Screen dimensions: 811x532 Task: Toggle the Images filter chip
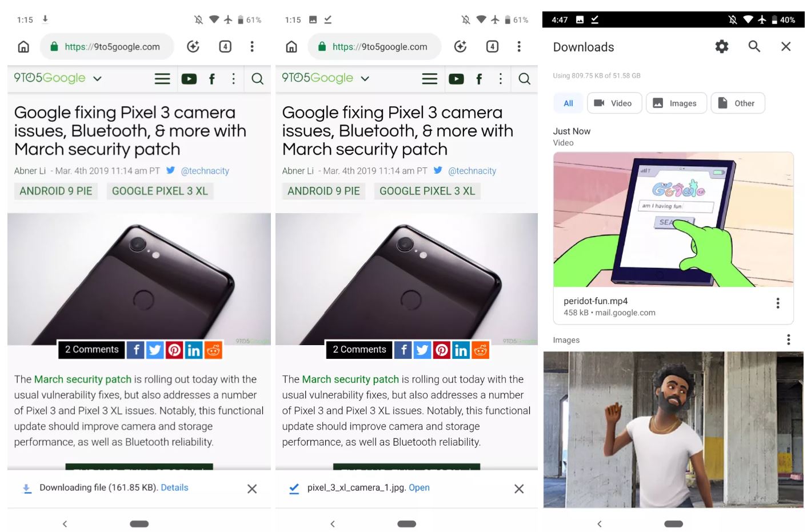coord(676,103)
